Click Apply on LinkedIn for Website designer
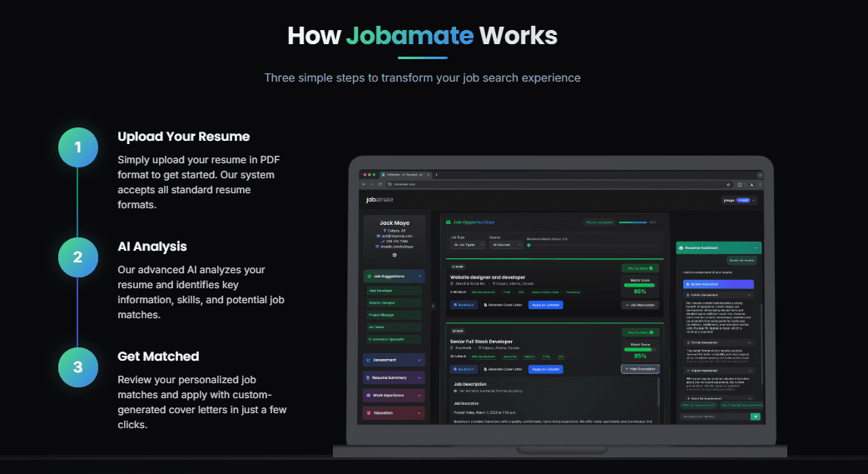Image resolution: width=868 pixels, height=474 pixels. pos(545,305)
